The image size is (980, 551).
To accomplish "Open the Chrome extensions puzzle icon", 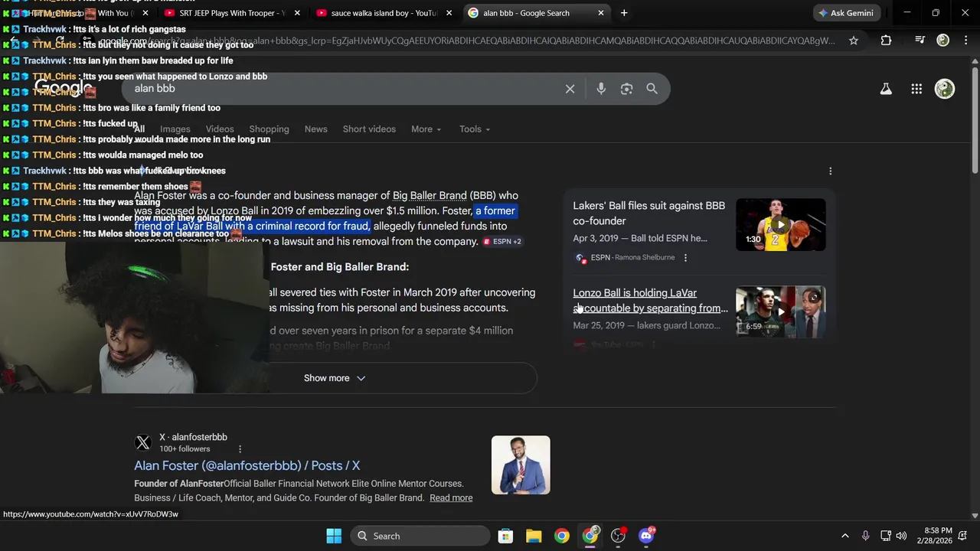I will click(886, 41).
